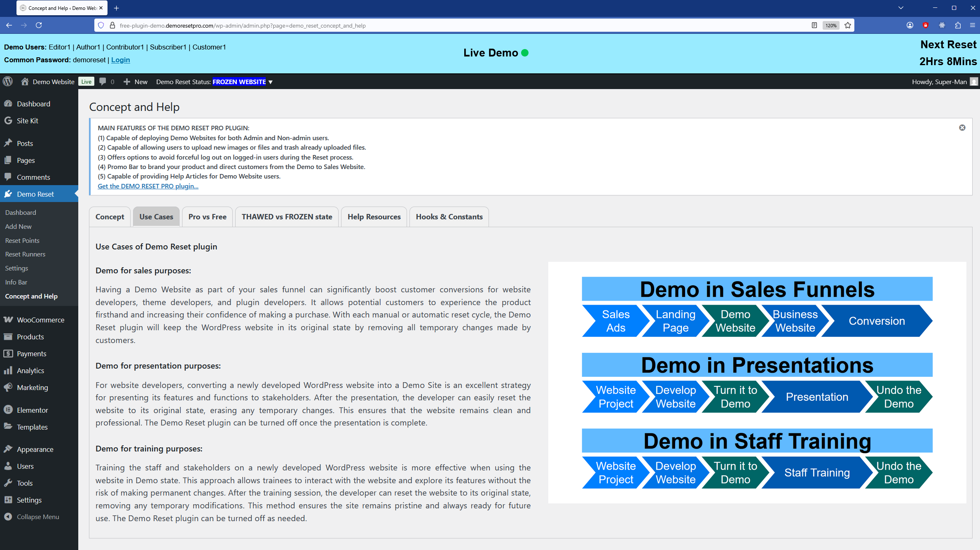Click the WordPress logo in admin bar
980x550 pixels.
click(x=8, y=81)
